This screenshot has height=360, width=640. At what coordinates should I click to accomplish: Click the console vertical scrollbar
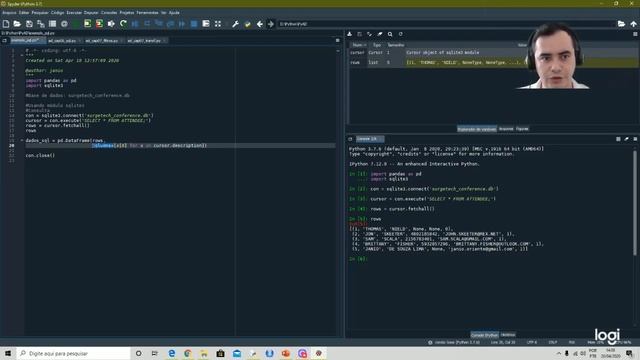coord(635,203)
